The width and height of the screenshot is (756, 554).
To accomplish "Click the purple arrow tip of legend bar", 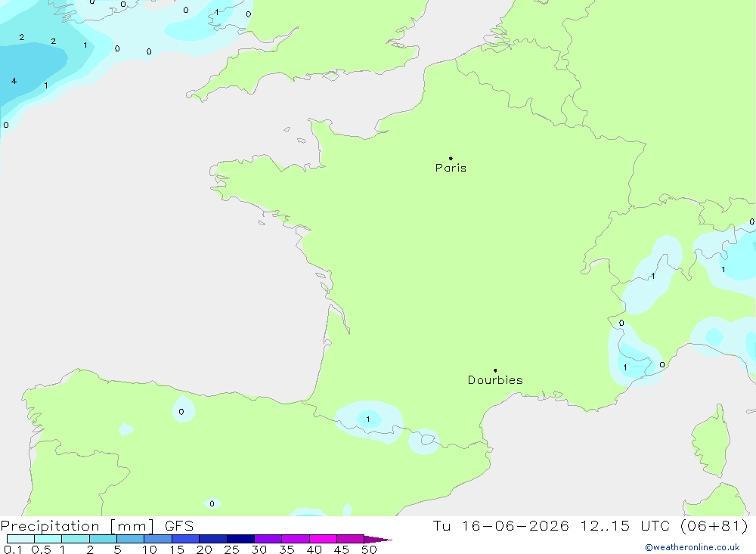I will point(378,540).
